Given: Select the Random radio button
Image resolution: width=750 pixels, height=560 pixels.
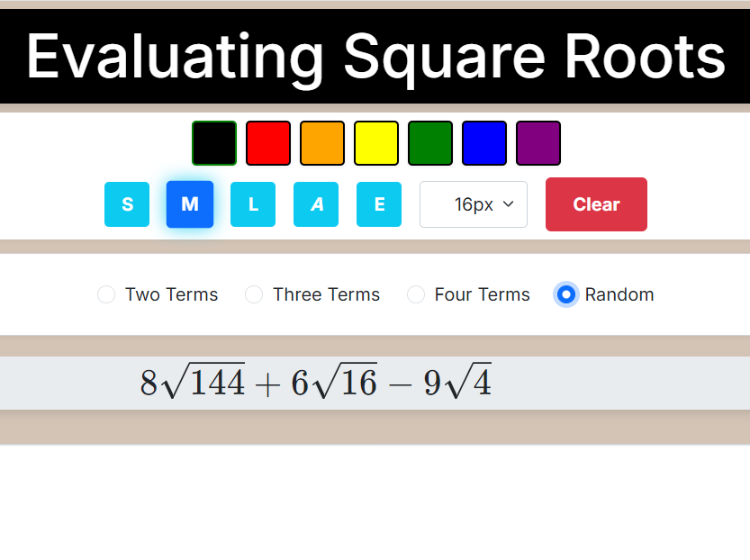Looking at the screenshot, I should point(566,294).
